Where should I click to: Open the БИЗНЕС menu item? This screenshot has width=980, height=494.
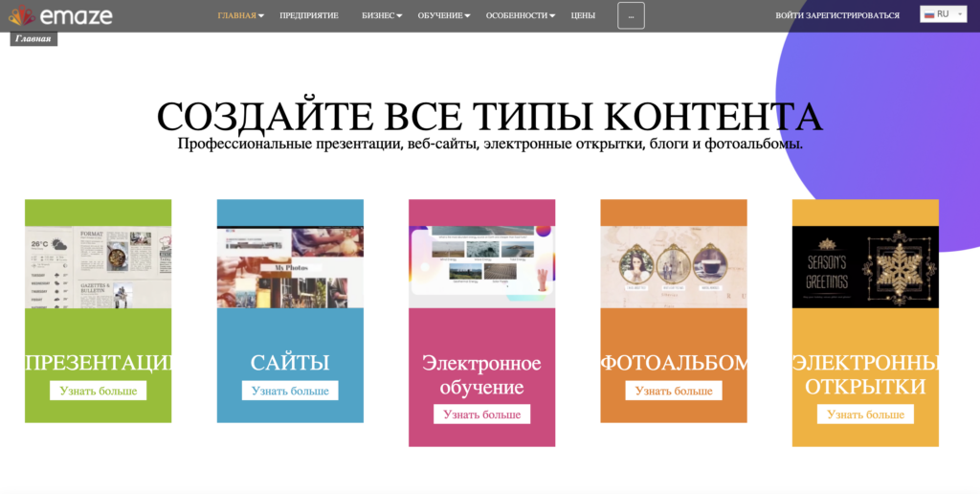(x=378, y=15)
